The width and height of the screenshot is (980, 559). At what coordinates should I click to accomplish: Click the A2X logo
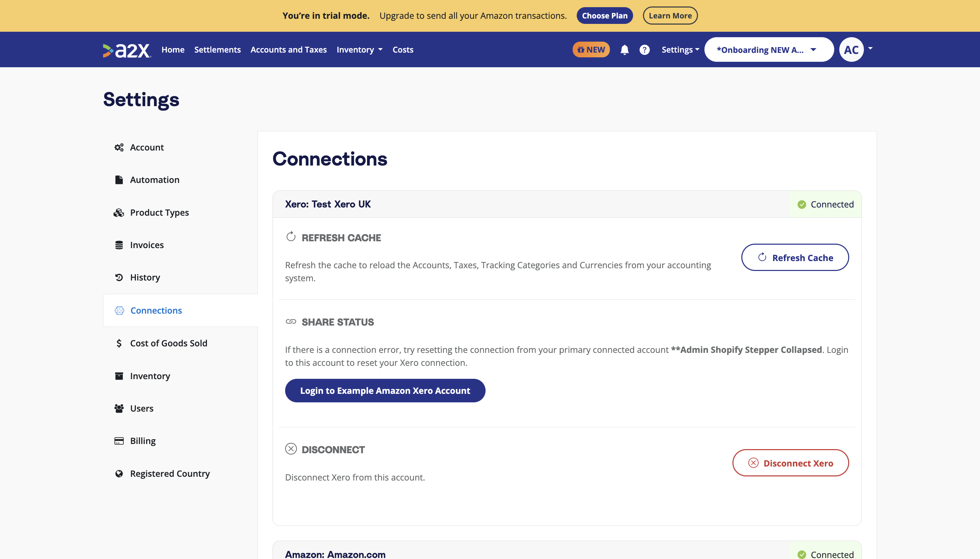tap(127, 50)
